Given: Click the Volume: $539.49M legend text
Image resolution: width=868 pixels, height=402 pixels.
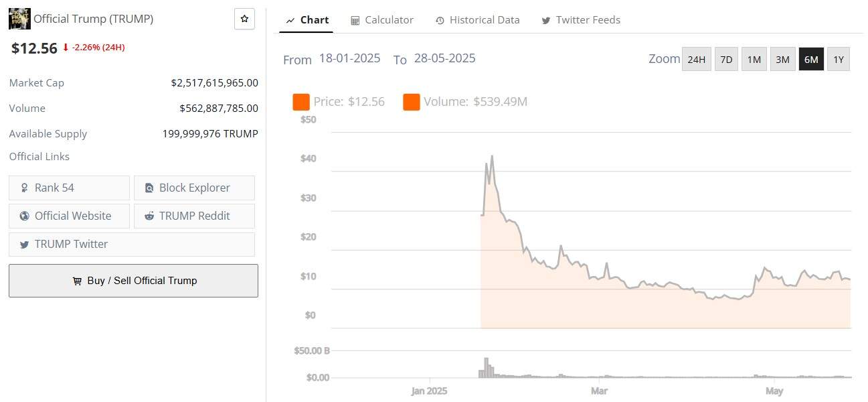Looking at the screenshot, I should click(x=475, y=102).
